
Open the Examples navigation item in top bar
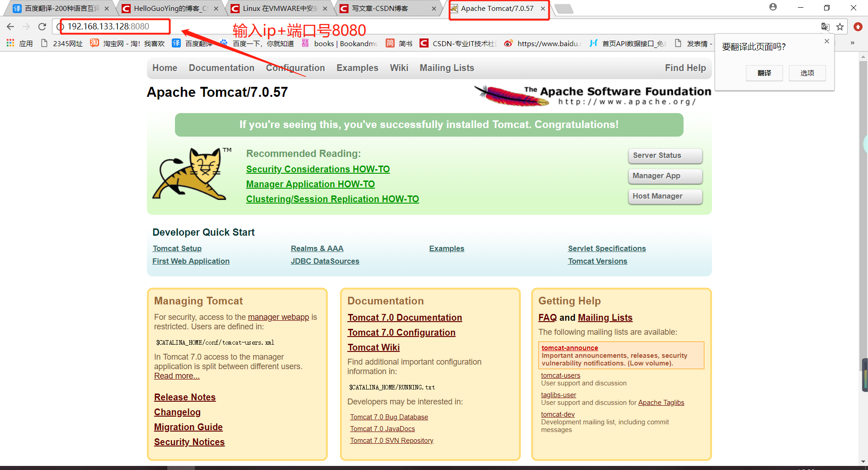click(357, 68)
